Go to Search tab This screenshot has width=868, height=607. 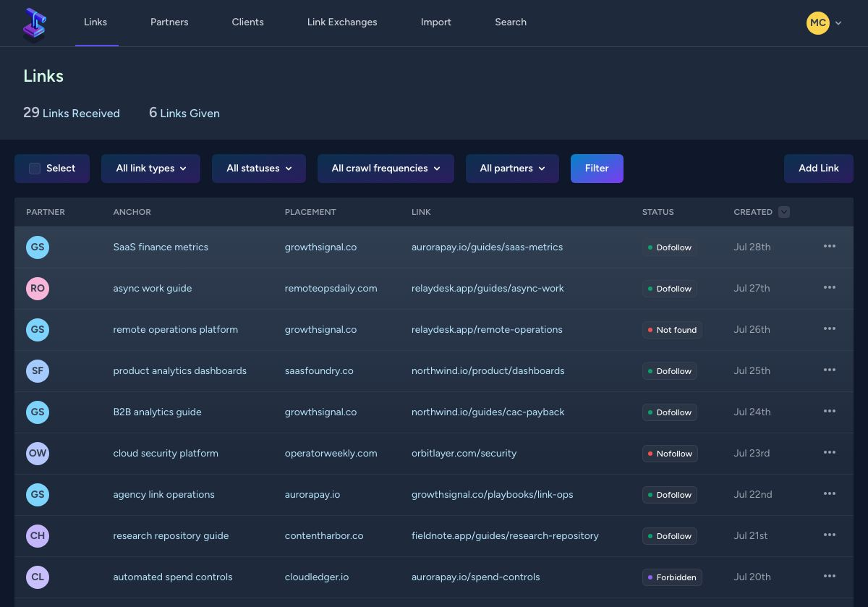point(511,22)
